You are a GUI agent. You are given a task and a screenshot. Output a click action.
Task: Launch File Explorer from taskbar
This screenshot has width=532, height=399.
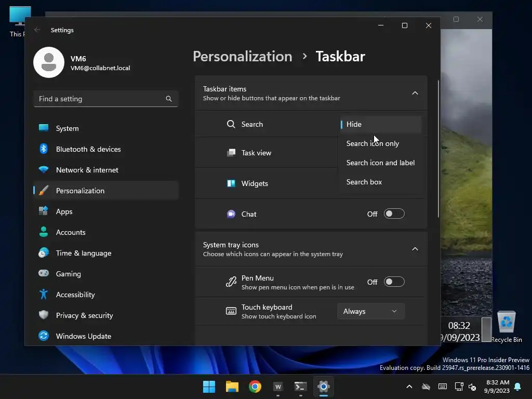pos(232,387)
